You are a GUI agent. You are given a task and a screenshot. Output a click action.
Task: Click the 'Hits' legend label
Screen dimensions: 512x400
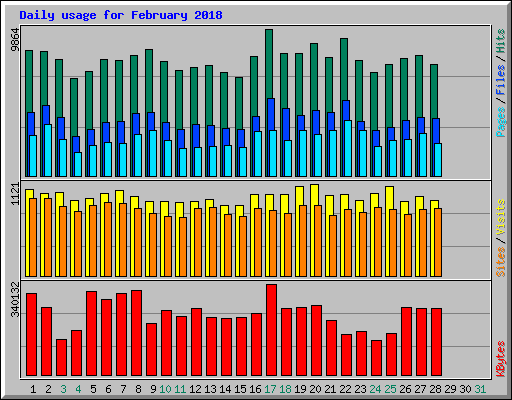click(501, 41)
